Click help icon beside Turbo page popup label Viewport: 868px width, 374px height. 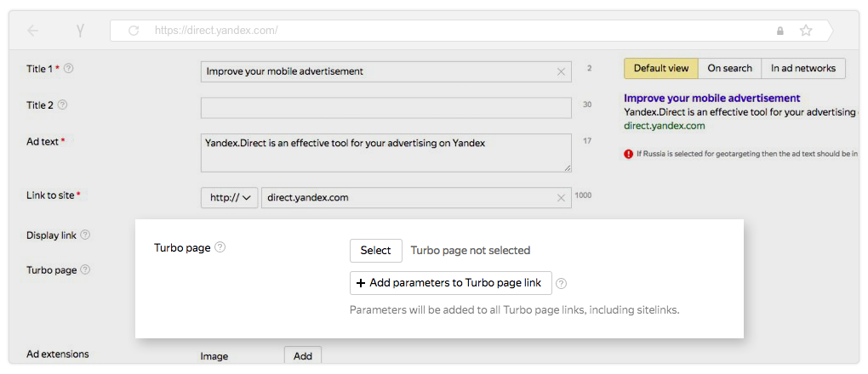coord(220,248)
